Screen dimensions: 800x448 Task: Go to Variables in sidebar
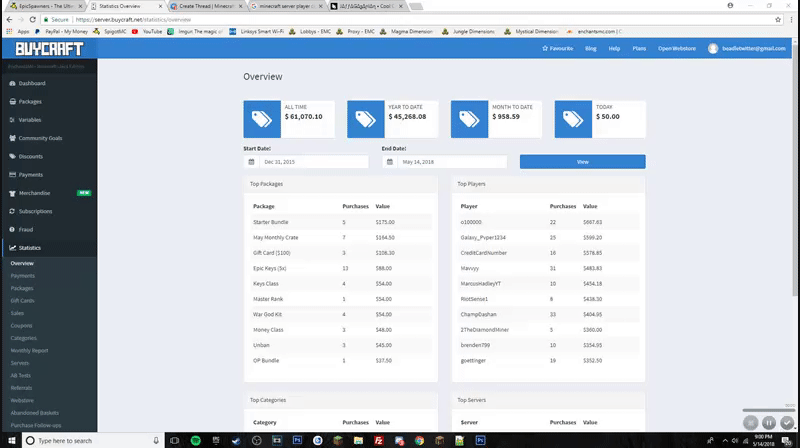(x=30, y=120)
